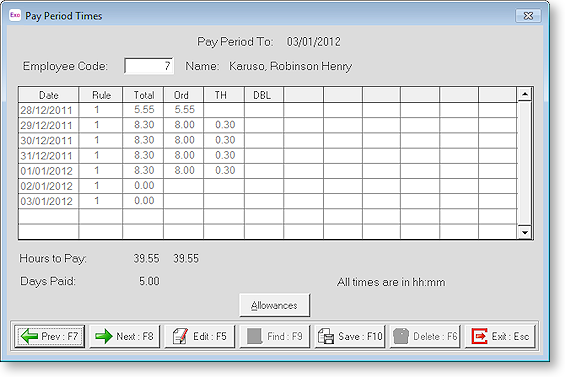
Task: Click the grid scrollbar up arrow
Action: pos(525,94)
